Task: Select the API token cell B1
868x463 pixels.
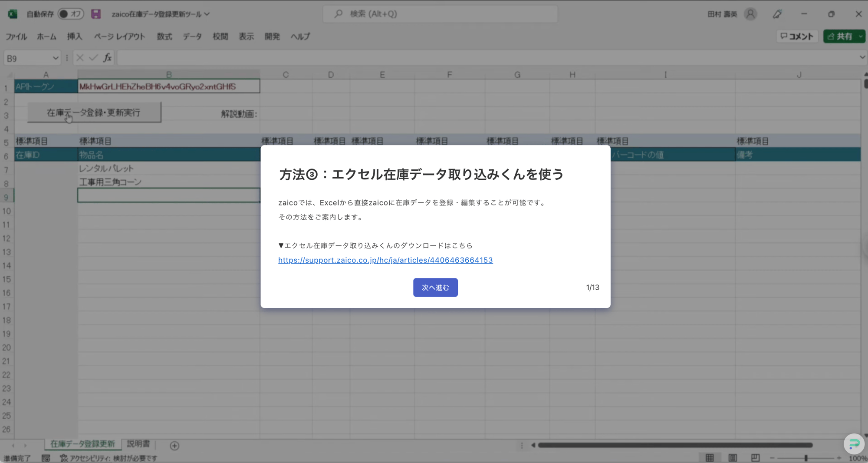Action: pyautogui.click(x=169, y=86)
